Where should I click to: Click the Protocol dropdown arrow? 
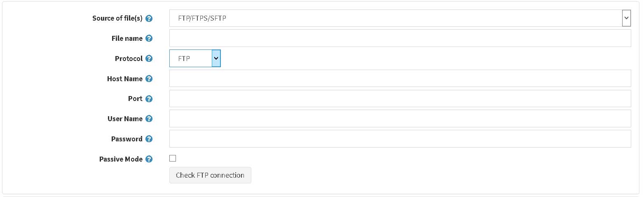[x=216, y=59]
